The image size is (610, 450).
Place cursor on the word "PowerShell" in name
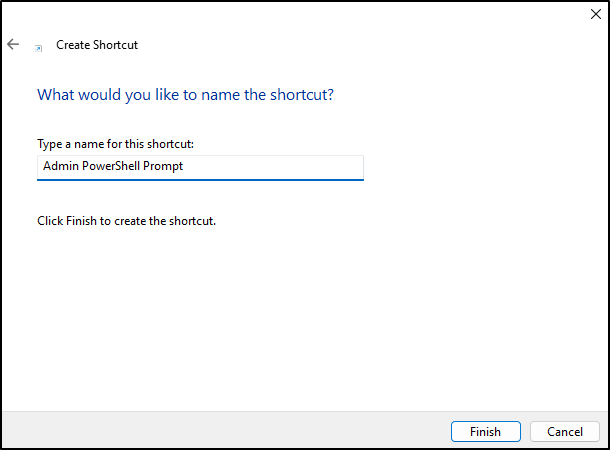coord(111,166)
